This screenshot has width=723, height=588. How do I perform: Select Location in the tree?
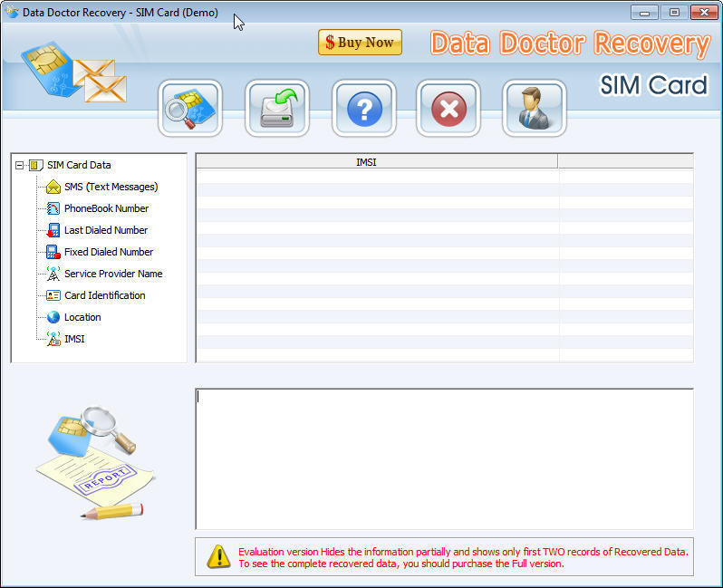[x=82, y=317]
